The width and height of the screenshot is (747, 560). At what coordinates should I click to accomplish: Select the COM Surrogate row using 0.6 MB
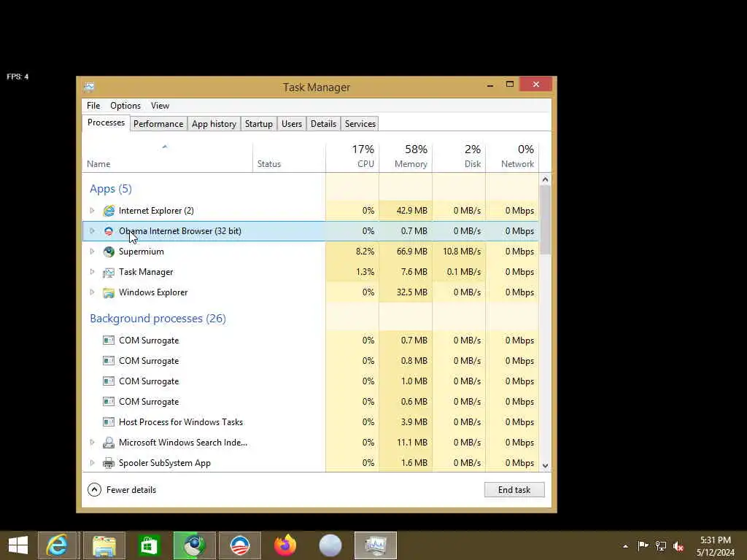(x=311, y=402)
